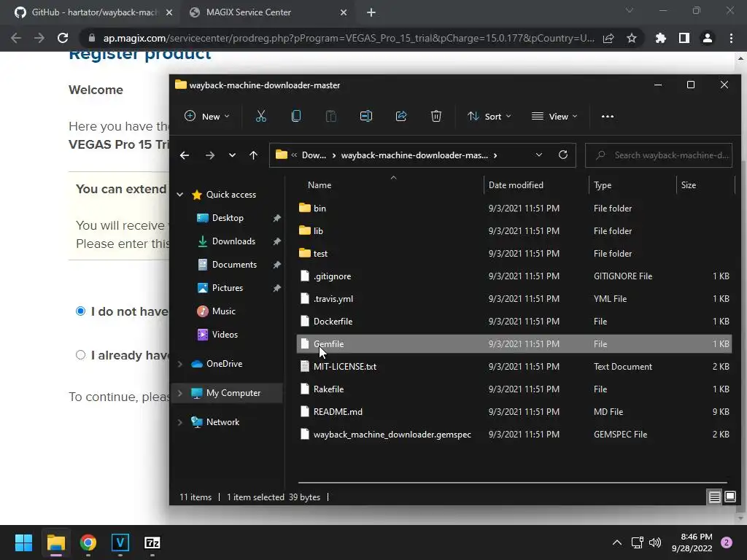This screenshot has width=747, height=560.
Task: Switch to details view icon in status bar
Action: 714,497
